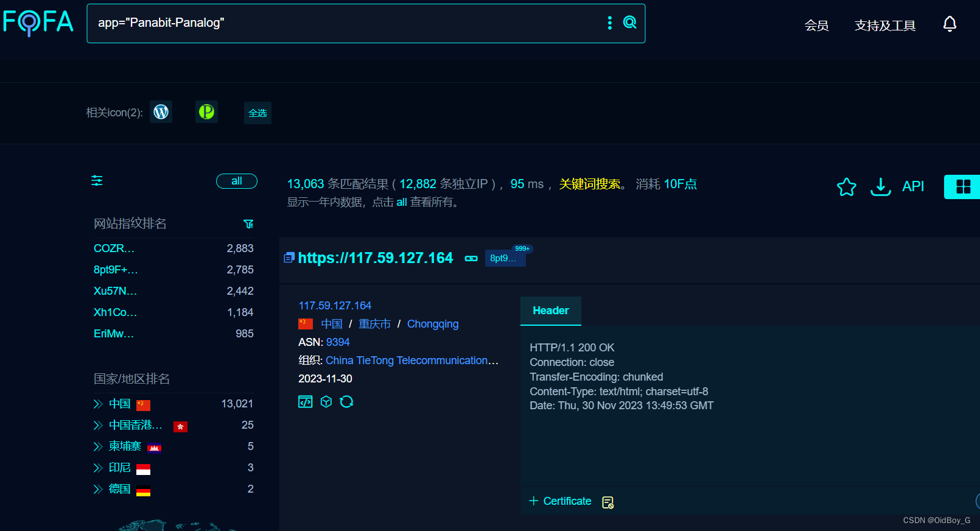Click the HTTP/1.1 200 OK header line
The width and height of the screenshot is (980, 531).
572,348
